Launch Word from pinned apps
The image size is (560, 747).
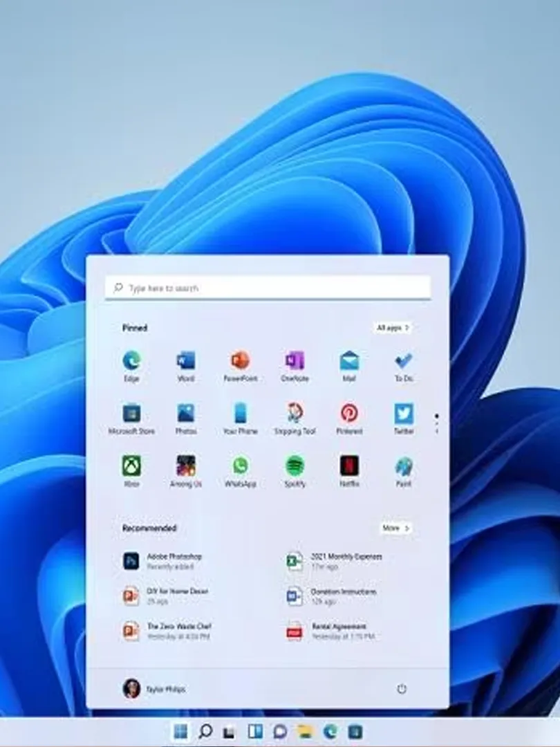(x=186, y=366)
